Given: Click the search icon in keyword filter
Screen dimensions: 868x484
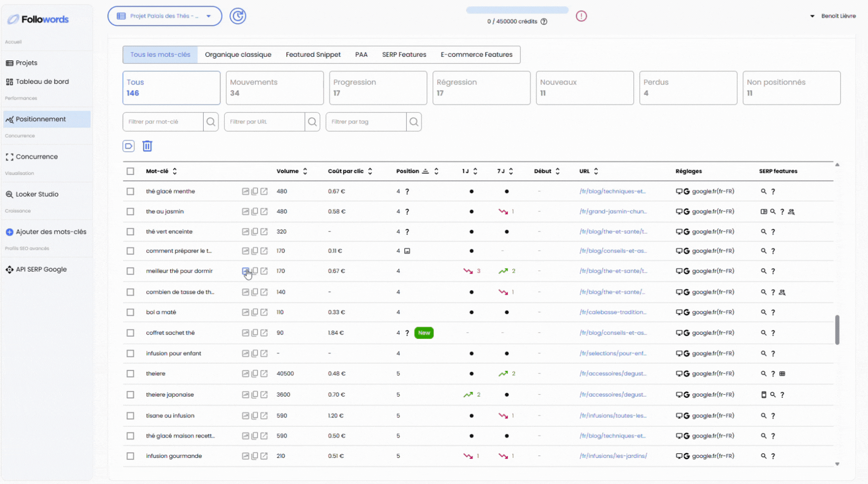Looking at the screenshot, I should pos(210,122).
